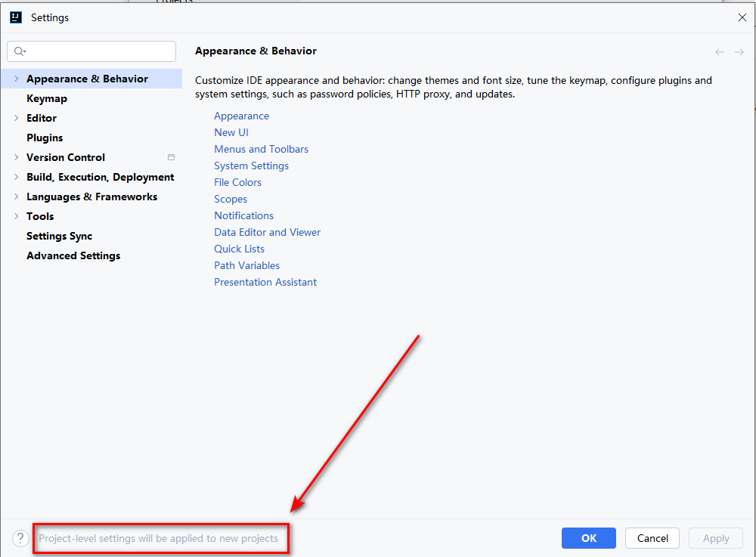The width and height of the screenshot is (756, 557).
Task: Click the back navigation arrow
Action: (x=720, y=52)
